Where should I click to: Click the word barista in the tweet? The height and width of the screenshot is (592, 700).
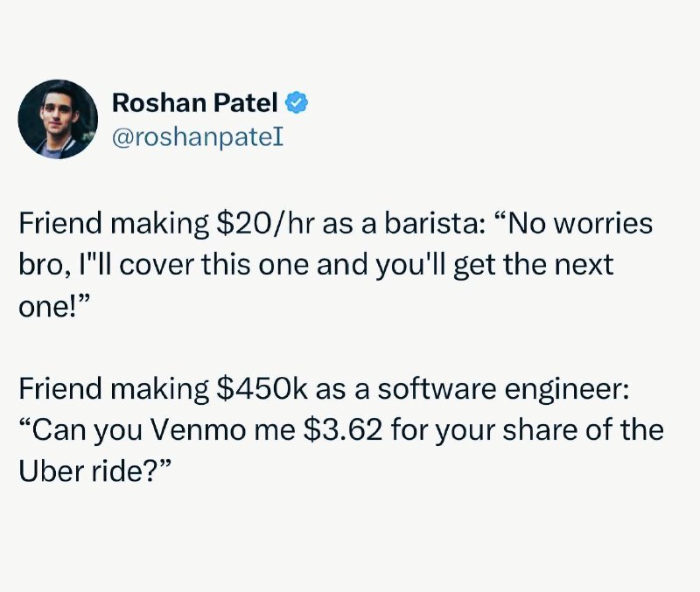click(432, 224)
